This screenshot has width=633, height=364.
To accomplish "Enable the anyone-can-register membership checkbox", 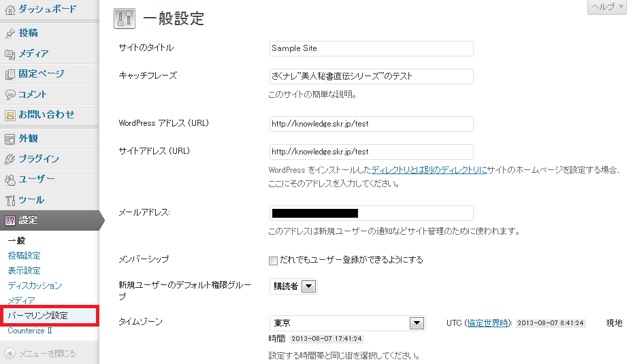I will pyautogui.click(x=274, y=260).
